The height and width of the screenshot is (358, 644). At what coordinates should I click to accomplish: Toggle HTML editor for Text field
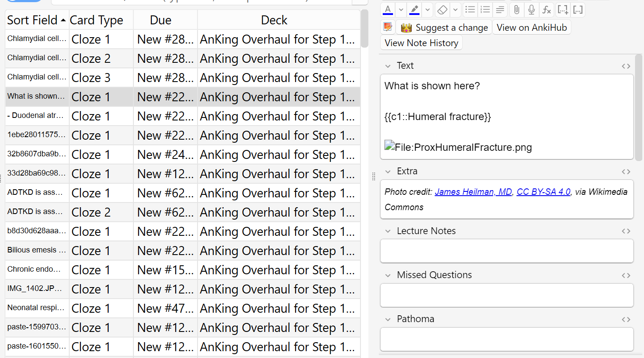pos(626,66)
